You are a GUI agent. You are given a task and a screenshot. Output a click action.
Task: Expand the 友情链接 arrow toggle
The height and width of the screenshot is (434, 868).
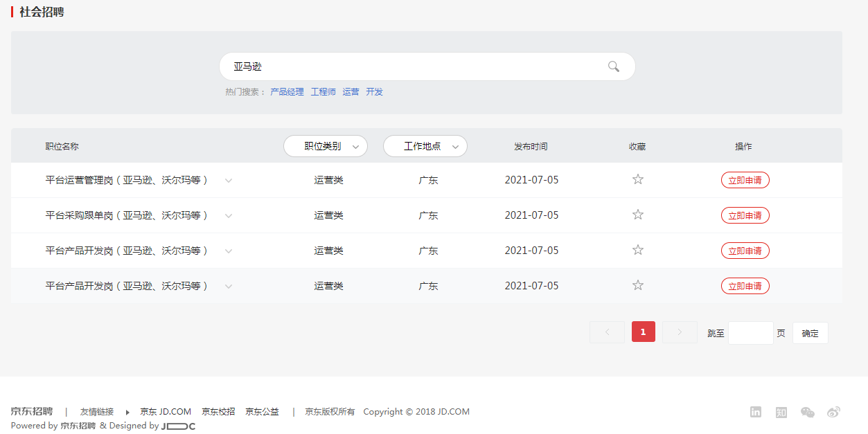click(x=126, y=412)
